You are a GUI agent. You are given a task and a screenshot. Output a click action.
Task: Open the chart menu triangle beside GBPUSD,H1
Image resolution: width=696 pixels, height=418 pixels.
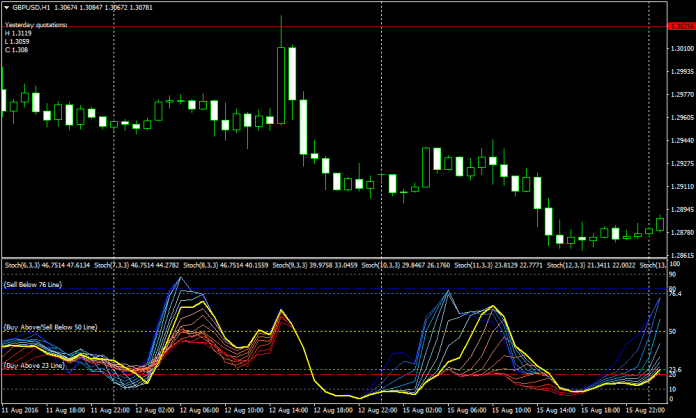click(x=6, y=8)
